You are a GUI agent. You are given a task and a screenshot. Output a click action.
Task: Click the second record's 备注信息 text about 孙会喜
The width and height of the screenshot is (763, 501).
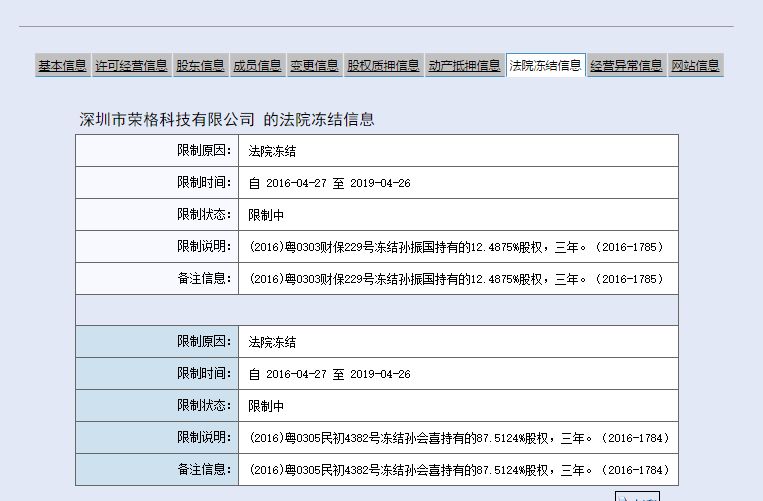point(458,470)
